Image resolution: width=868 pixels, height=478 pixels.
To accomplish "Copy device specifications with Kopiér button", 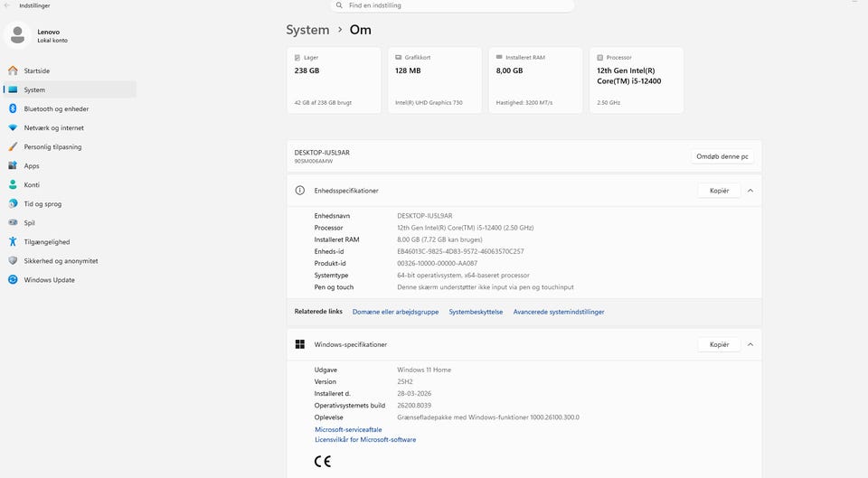I will (x=719, y=191).
